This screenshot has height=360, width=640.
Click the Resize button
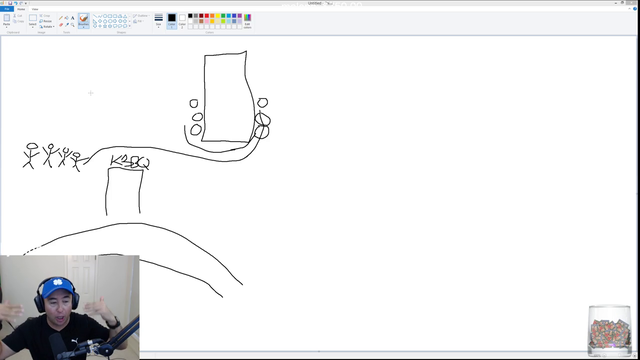[46, 21]
